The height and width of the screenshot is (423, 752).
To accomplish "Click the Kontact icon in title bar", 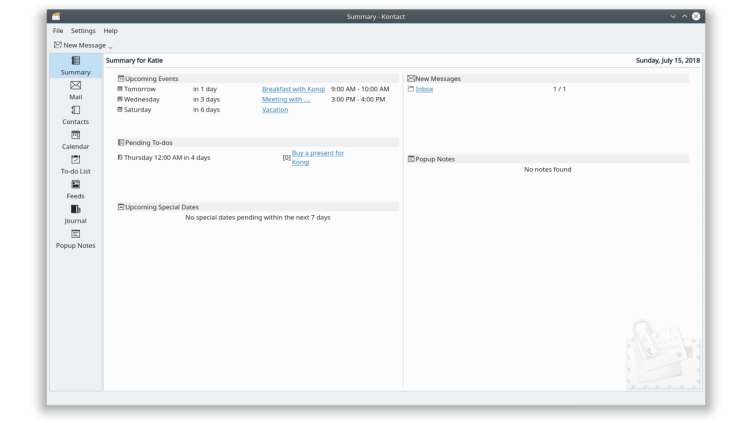I will (x=55, y=16).
